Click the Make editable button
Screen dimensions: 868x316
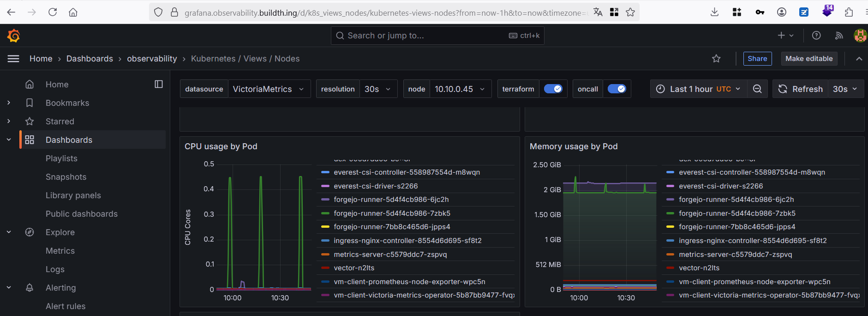[809, 59]
